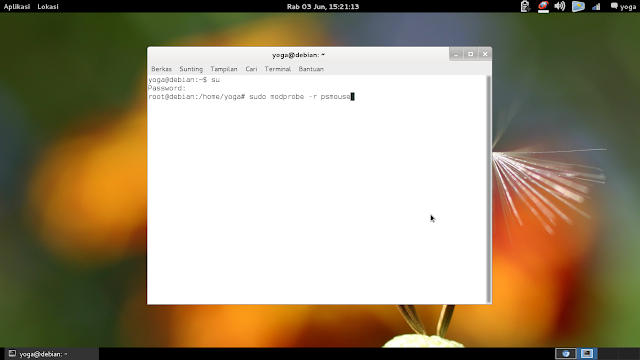Click the terminal vertical scrollbar

point(489,189)
